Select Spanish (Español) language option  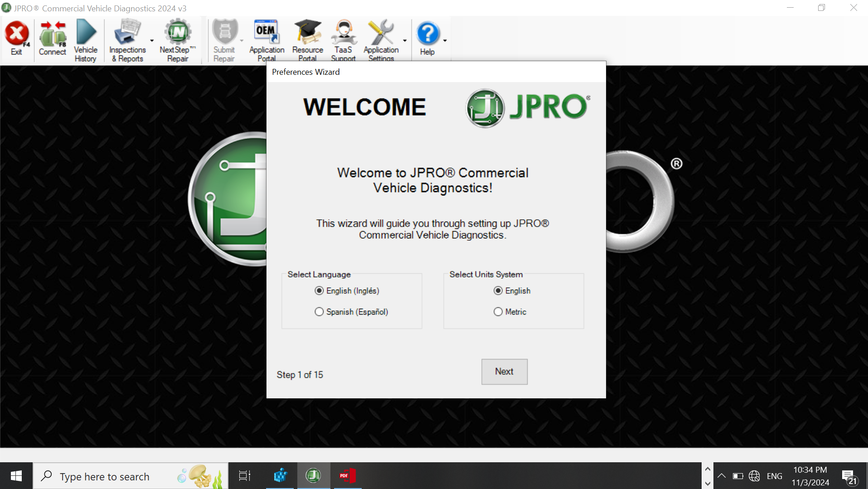[320, 312]
